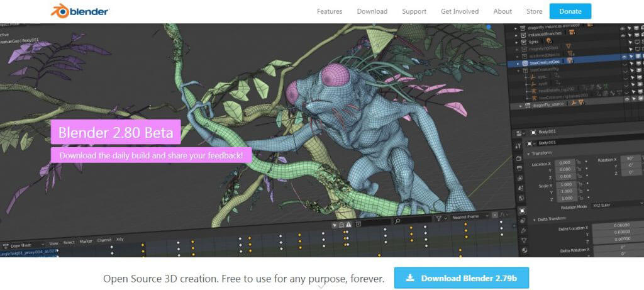Click the filter funnel icon in Dope Sheet
This screenshot has width=644, height=290.
pos(438,218)
